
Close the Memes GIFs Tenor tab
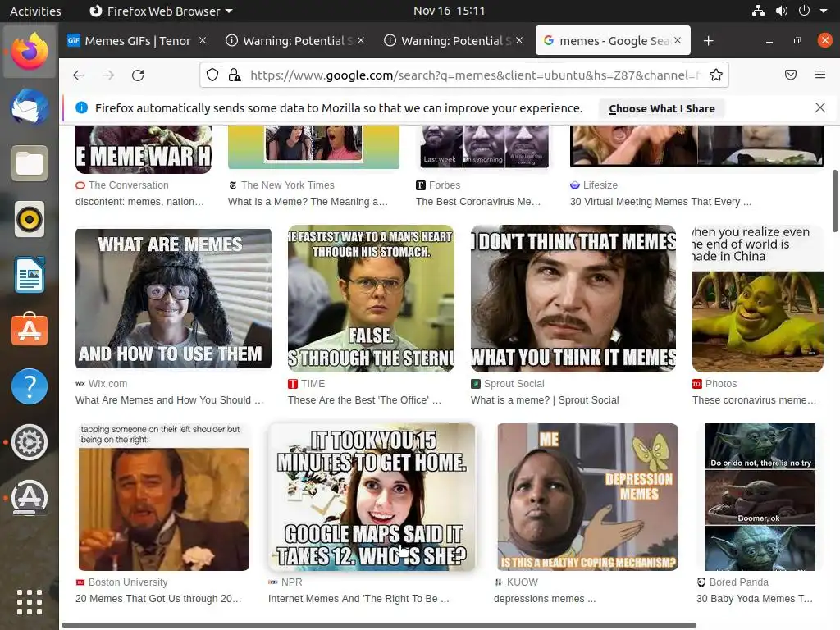click(203, 40)
